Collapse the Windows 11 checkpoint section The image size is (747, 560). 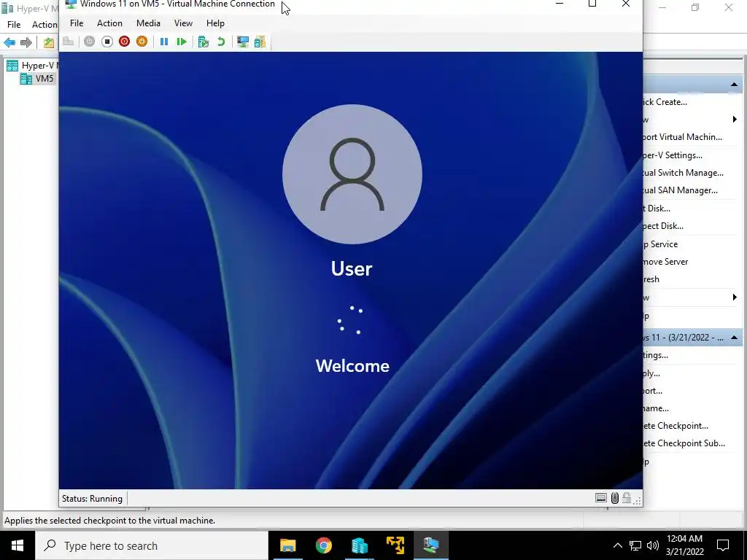734,338
